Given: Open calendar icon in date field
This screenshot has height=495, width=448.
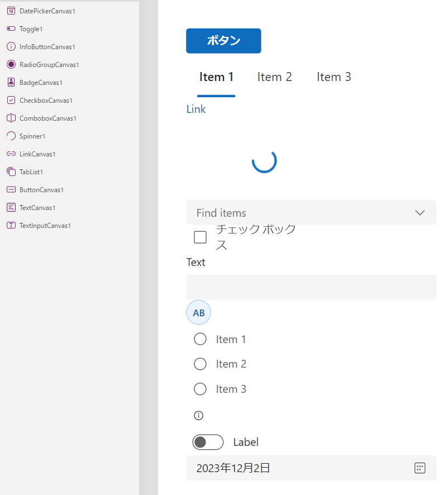Looking at the screenshot, I should tap(420, 468).
